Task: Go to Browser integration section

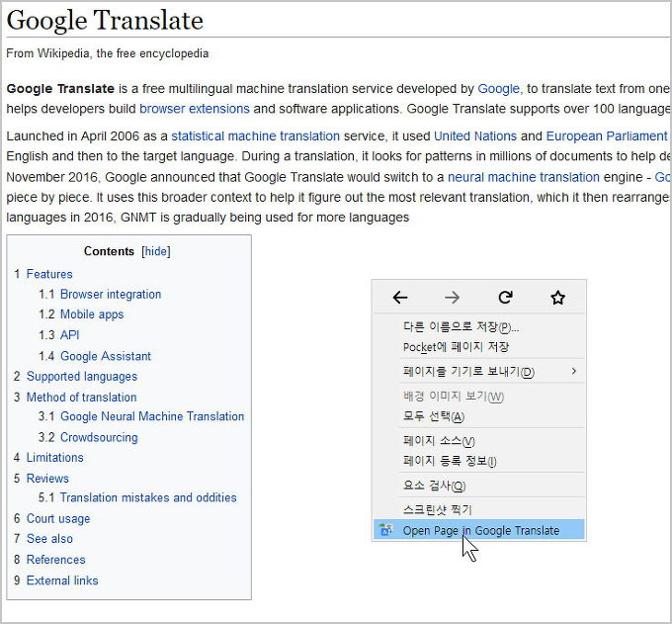Action: [x=111, y=295]
